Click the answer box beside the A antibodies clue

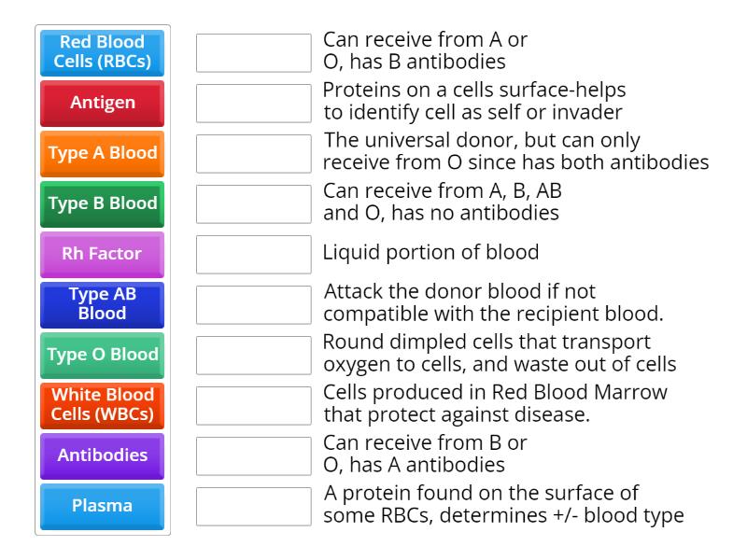pos(253,455)
